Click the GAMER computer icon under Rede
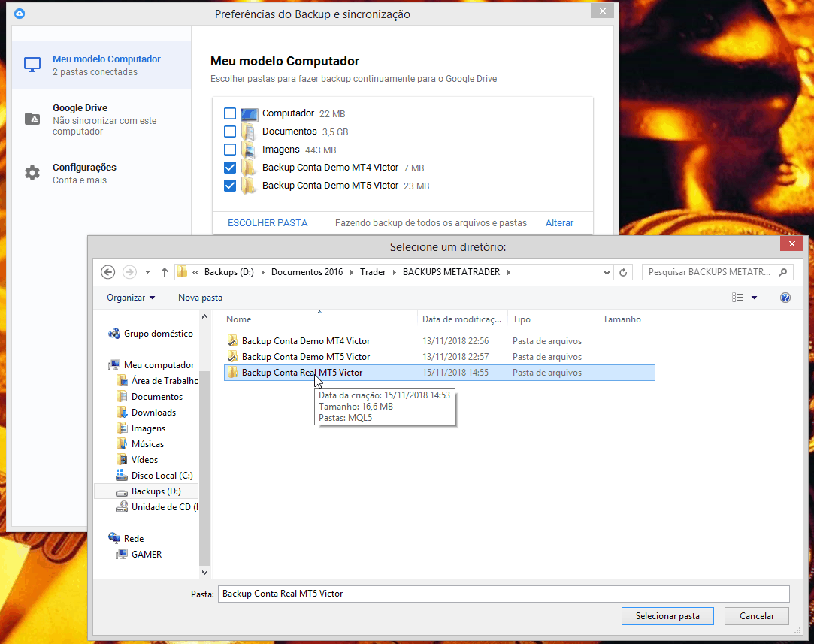Screen dimensions: 814x644 click(x=122, y=555)
